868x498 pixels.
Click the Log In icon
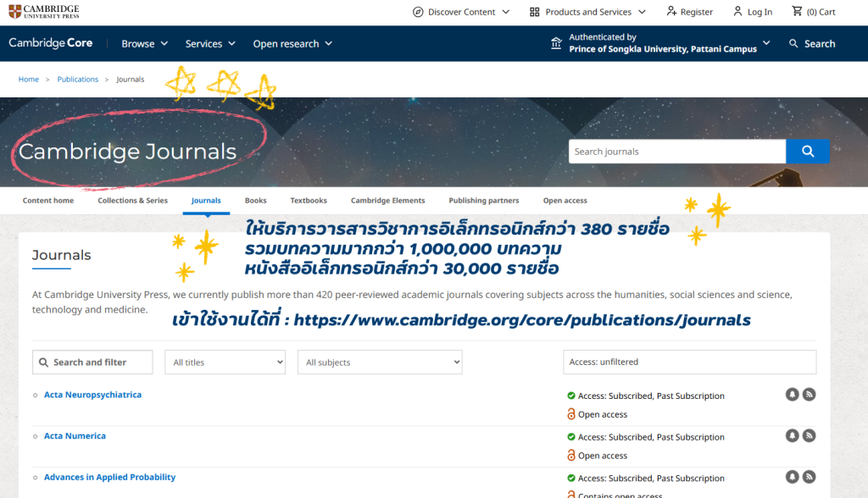(x=737, y=12)
